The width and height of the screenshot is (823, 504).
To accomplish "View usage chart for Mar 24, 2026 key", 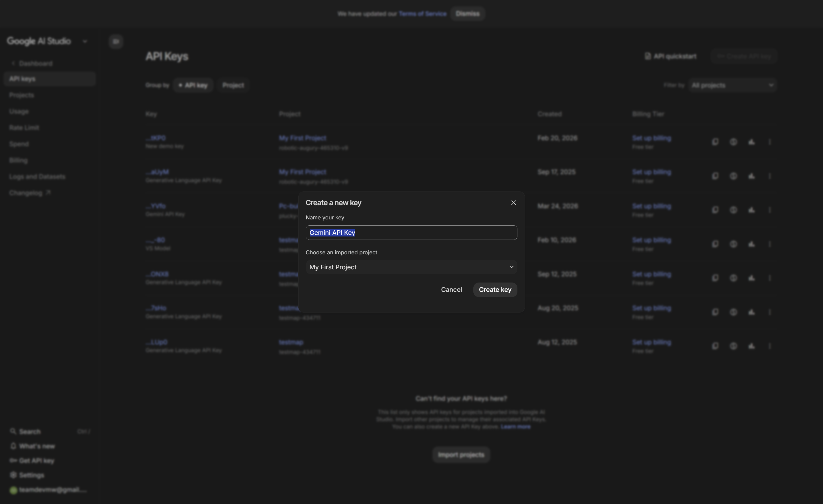I will tap(751, 210).
